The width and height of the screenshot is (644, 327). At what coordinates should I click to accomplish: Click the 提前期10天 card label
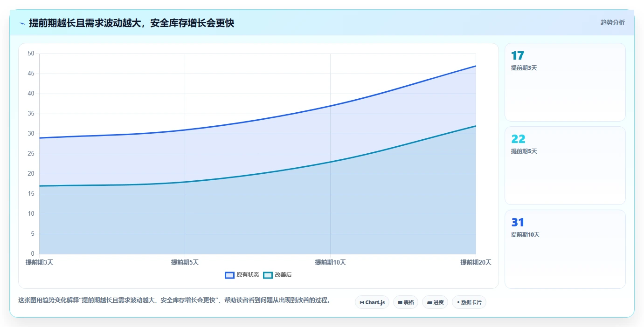point(525,235)
